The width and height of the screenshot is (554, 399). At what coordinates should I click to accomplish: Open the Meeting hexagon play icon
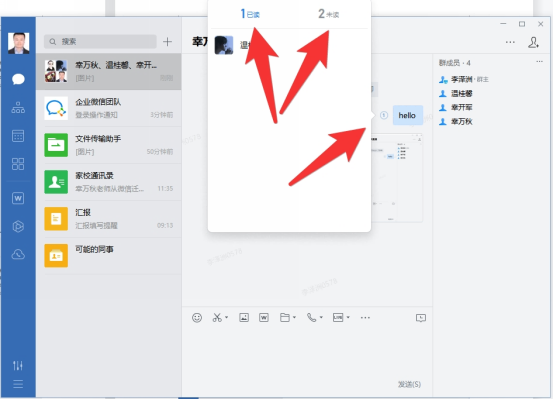click(18, 226)
